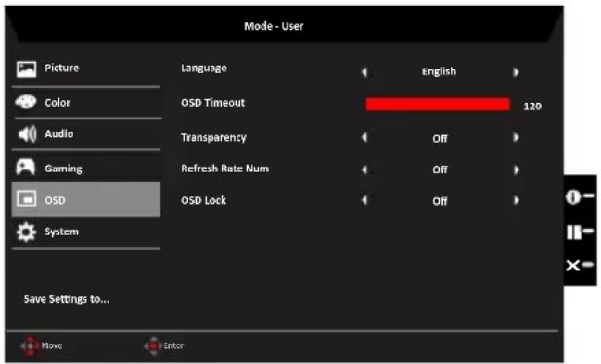Click the Enter hint label
601x364 pixels.
[173, 345]
